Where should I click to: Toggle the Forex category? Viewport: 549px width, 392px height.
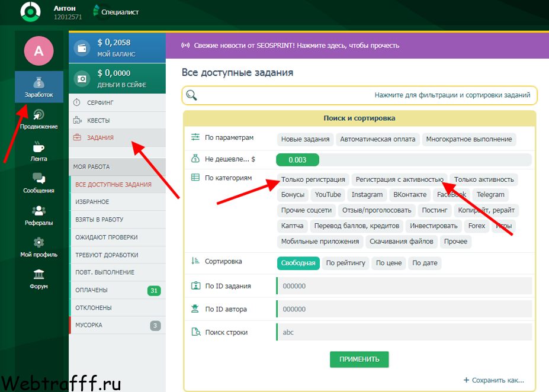coord(477,226)
